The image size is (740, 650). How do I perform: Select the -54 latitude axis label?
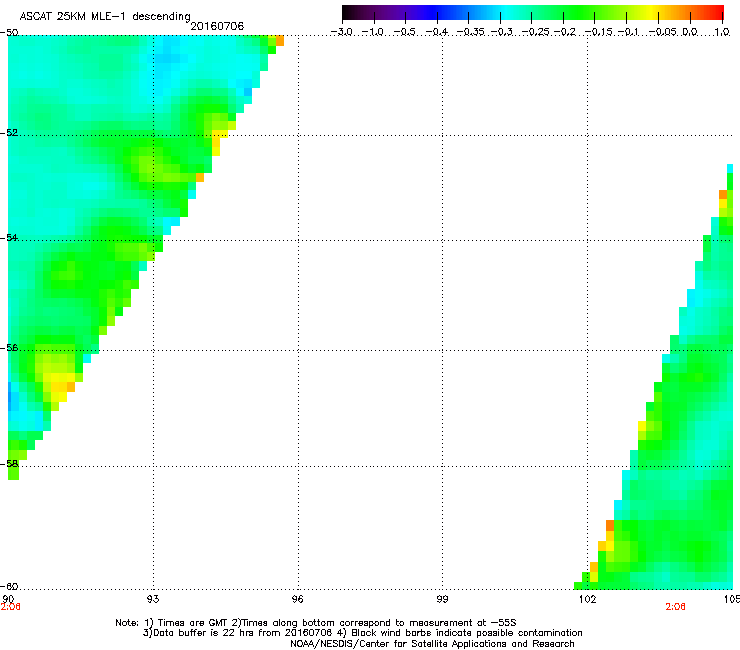(x=9, y=237)
